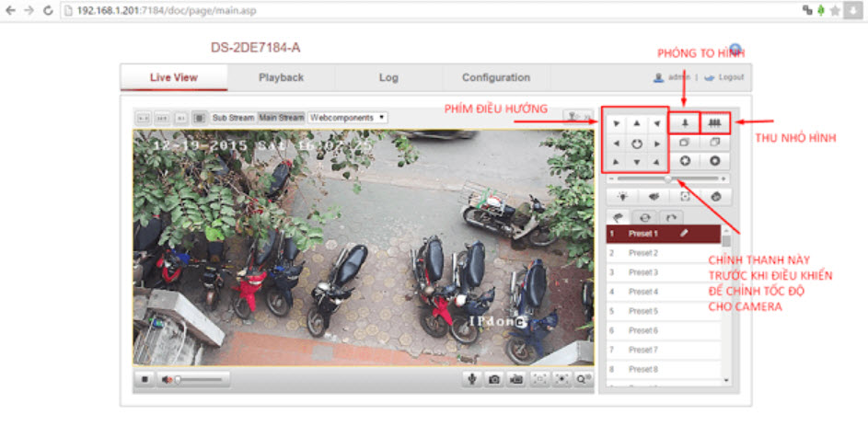Open the Pattern tab in PTZ panel
Viewport: 868px width, 426px height.
click(x=671, y=217)
